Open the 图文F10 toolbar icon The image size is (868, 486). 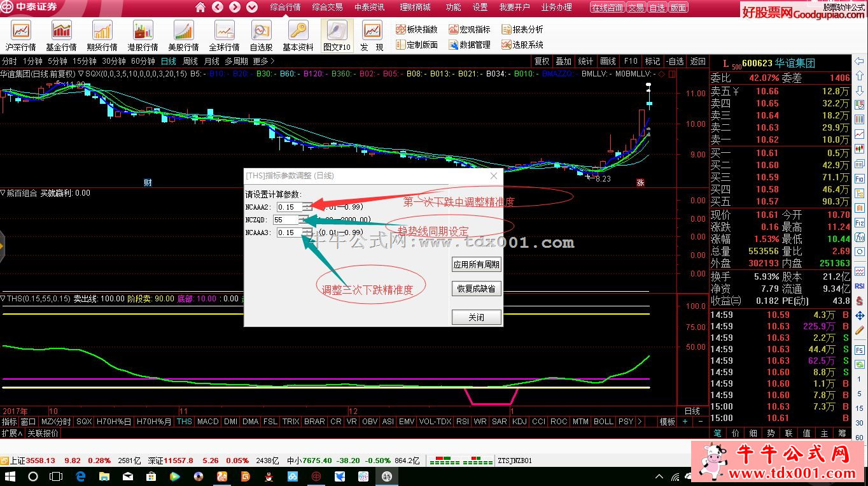click(337, 36)
